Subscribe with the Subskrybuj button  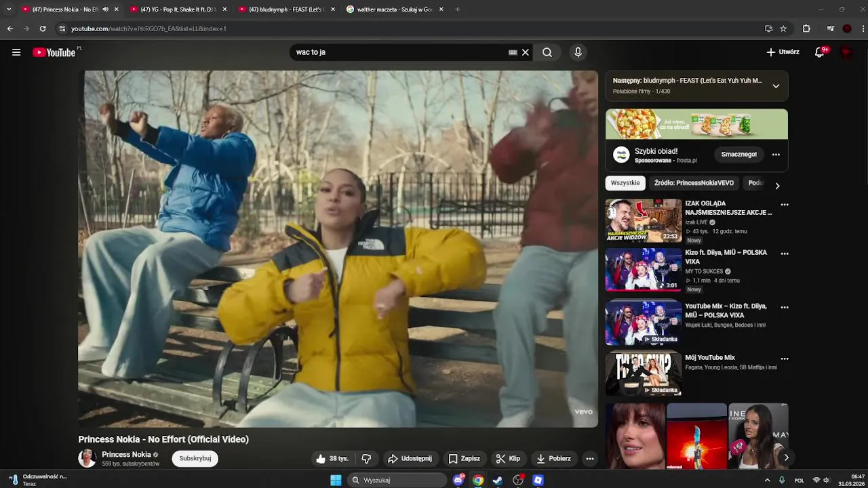195,459
